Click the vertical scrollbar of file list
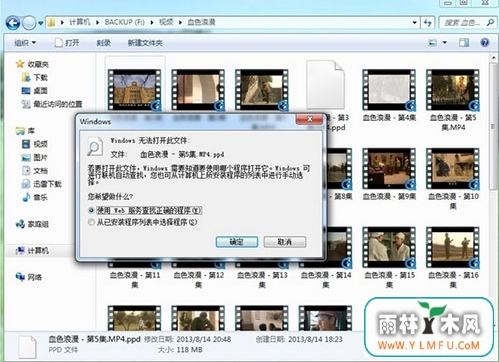 coord(493,127)
